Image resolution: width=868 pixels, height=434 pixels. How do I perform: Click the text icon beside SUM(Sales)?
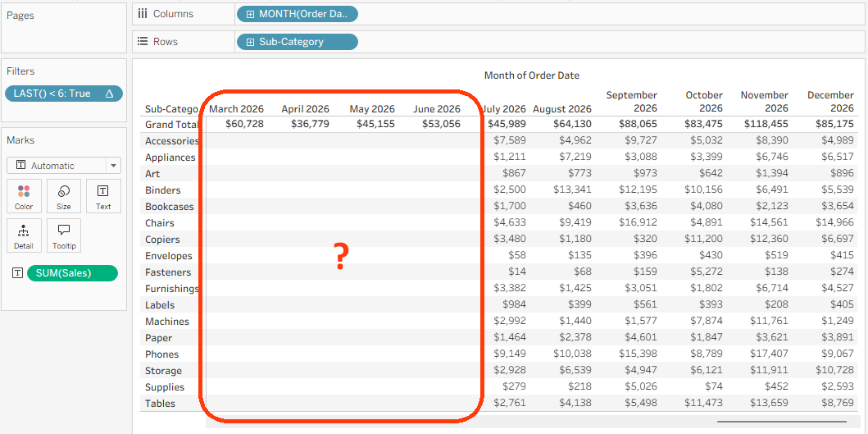(18, 272)
